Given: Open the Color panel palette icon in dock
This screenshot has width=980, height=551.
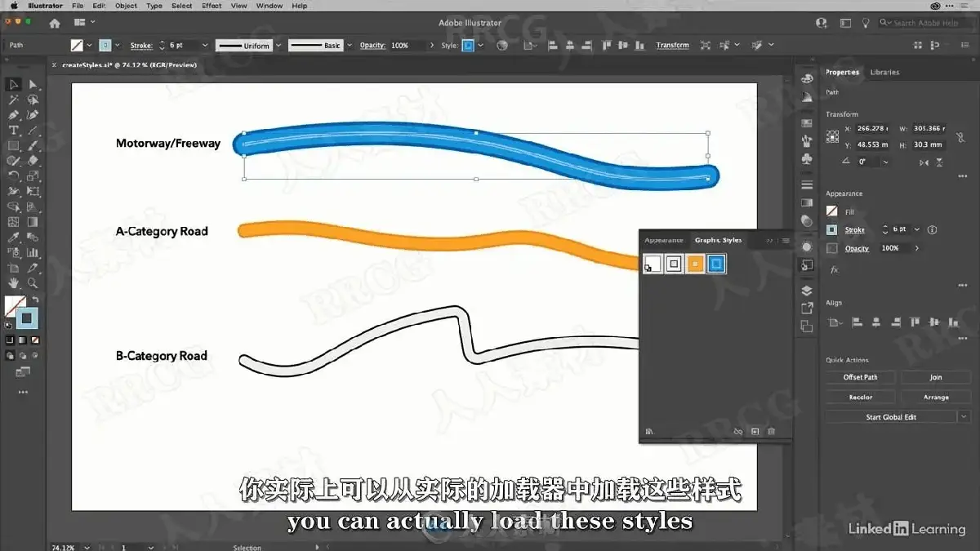Looking at the screenshot, I should [807, 78].
